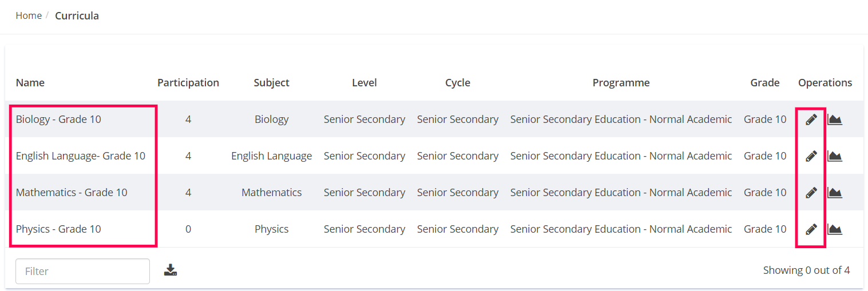Sort by Name column header
This screenshot has width=868, height=291.
click(30, 83)
